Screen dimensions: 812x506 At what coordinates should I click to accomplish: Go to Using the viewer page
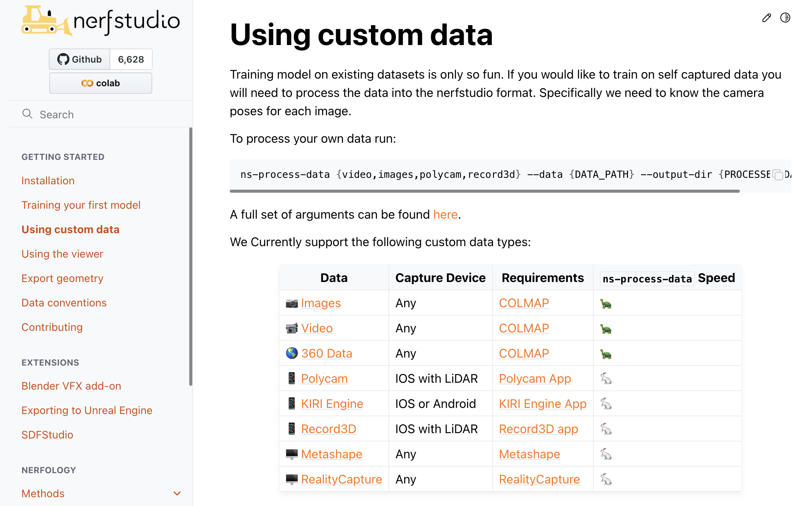pyautogui.click(x=62, y=254)
